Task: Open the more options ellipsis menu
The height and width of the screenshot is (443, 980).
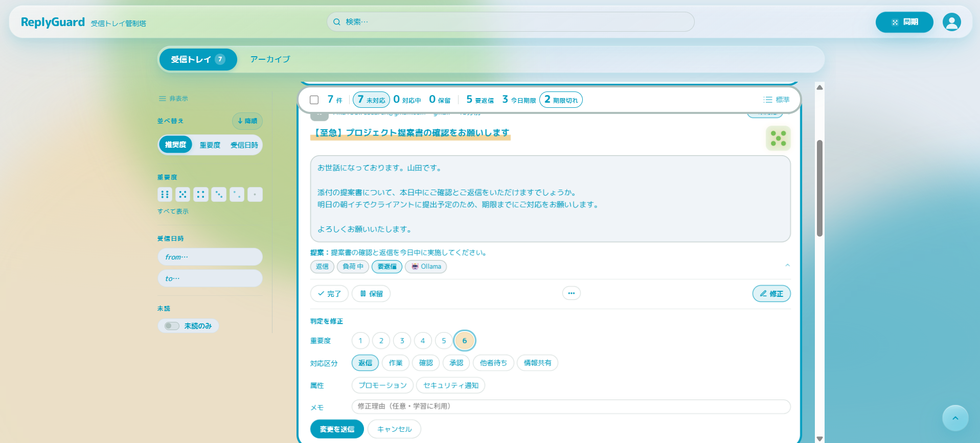Action: [571, 293]
